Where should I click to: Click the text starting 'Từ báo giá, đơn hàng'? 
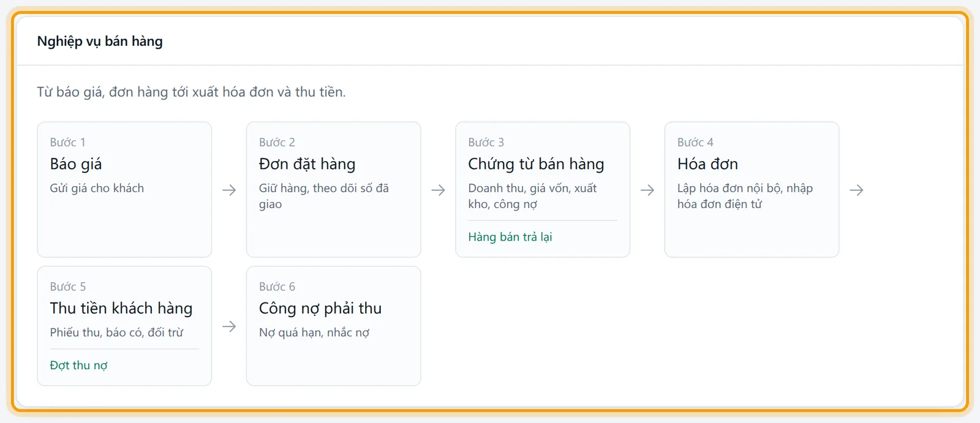(x=191, y=92)
